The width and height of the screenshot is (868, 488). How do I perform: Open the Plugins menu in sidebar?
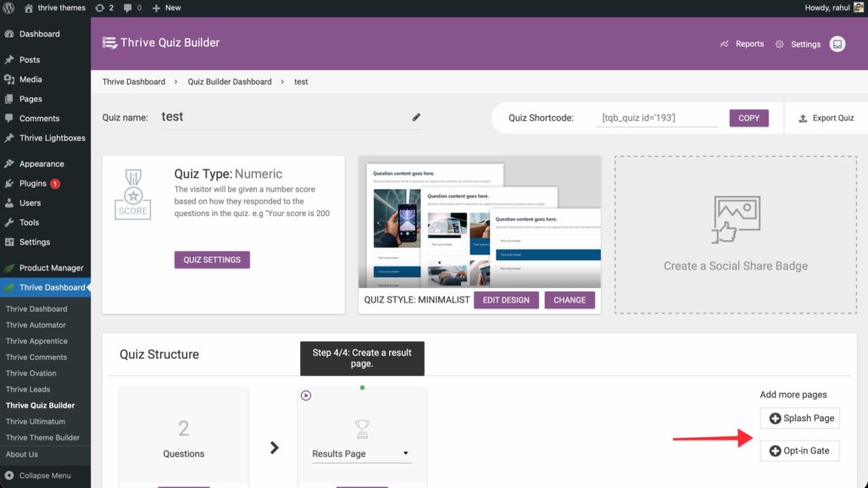click(33, 183)
